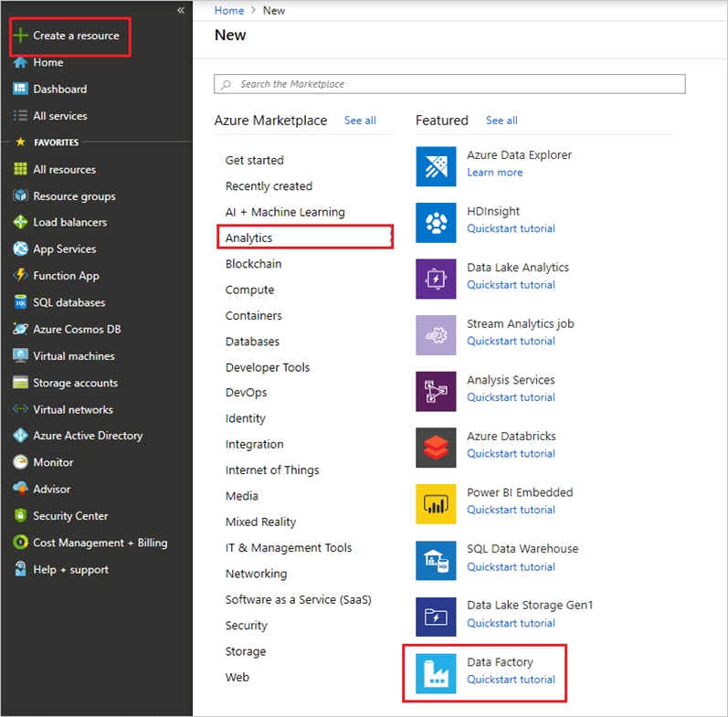Click the Analysis Services icon

point(436,392)
